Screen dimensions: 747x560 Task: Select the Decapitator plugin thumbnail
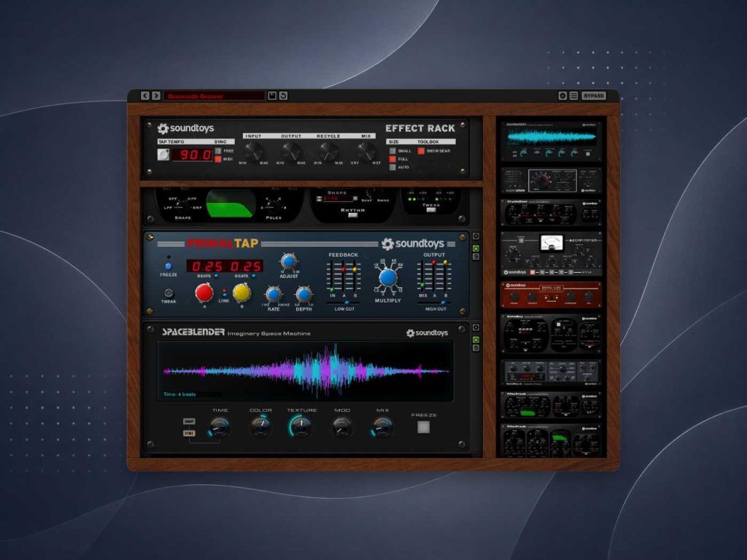pyautogui.click(x=551, y=254)
